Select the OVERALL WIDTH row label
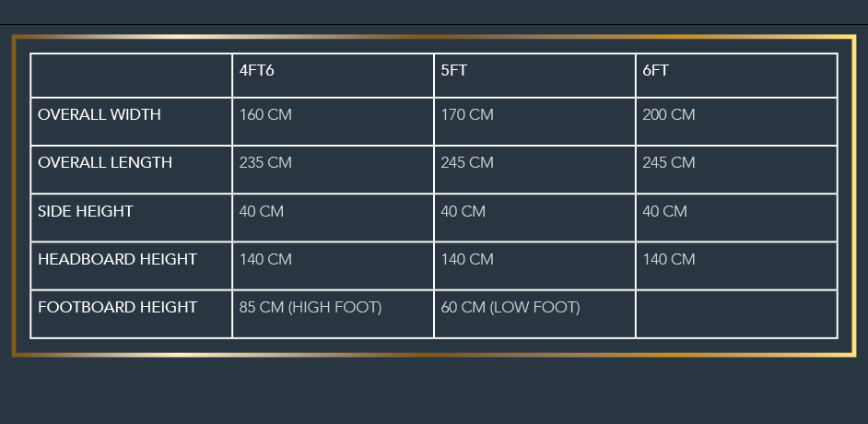 (100, 114)
